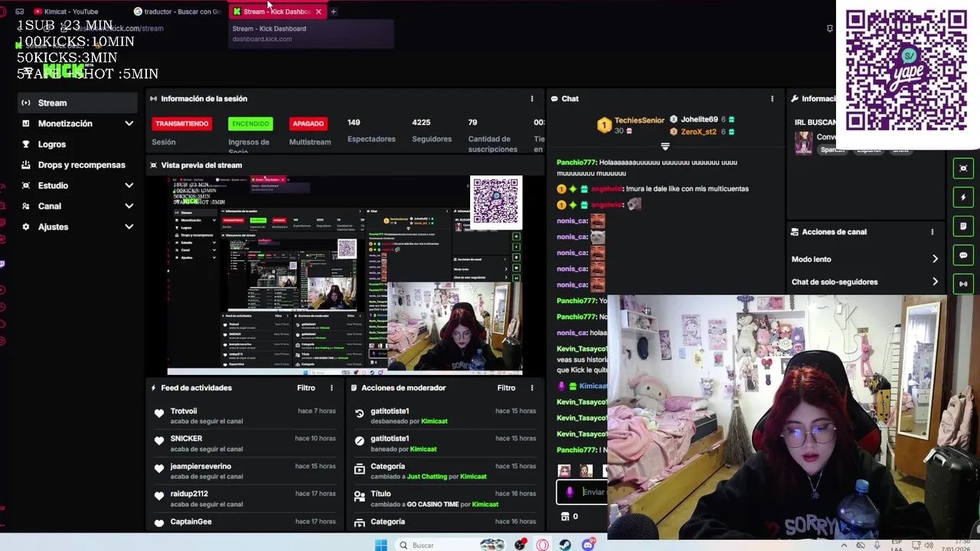Click Kimicaat link in gatitotiste1 desbaneado entry
Image resolution: width=980 pixels, height=551 pixels.
[434, 421]
